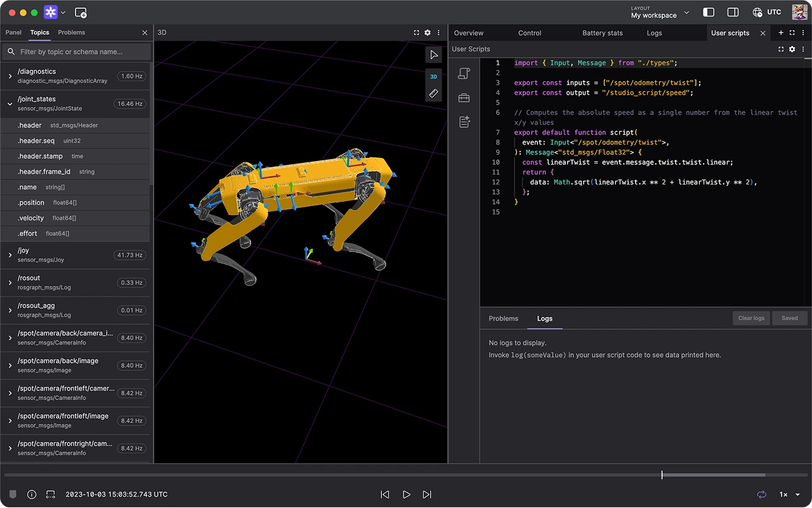Toggle the 3D view mode button
The width and height of the screenshot is (812, 508).
coord(433,76)
